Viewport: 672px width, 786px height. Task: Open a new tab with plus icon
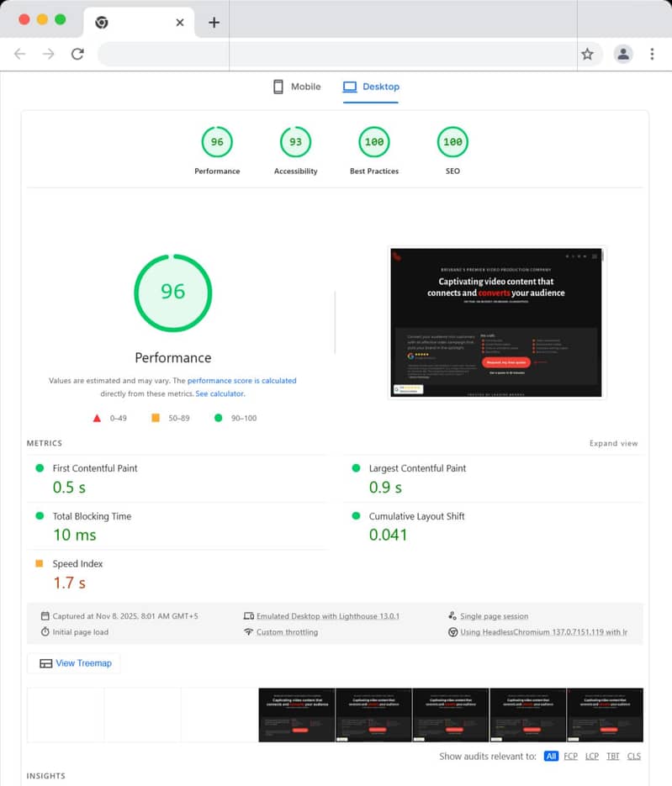214,22
